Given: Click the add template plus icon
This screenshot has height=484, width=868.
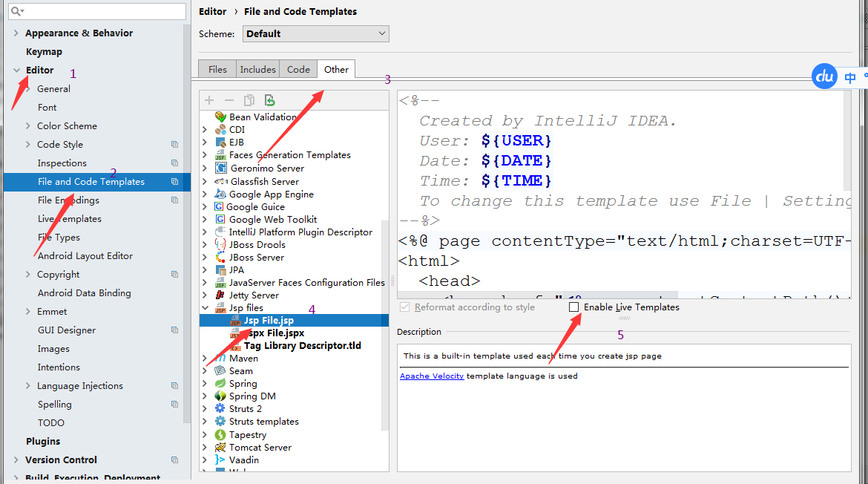Looking at the screenshot, I should tap(209, 100).
